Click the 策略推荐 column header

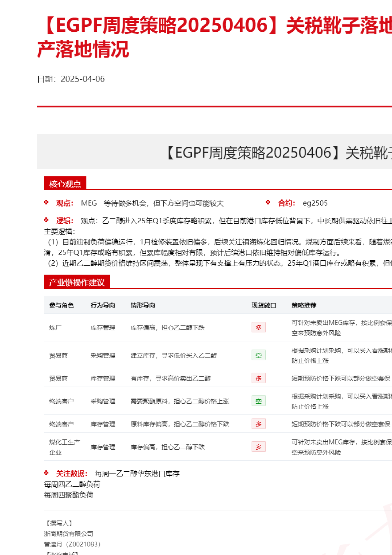pyautogui.click(x=304, y=305)
